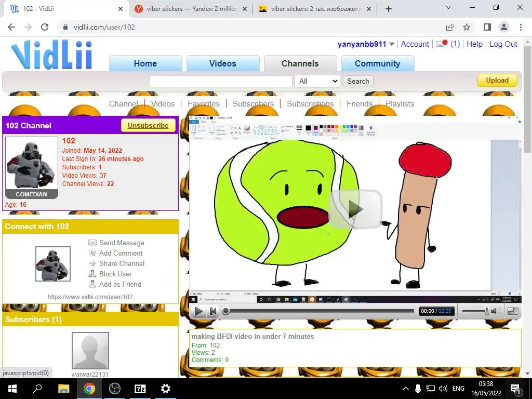This screenshot has width=532, height=399.
Task: Adjust the video volume slider
Action: pos(475,311)
